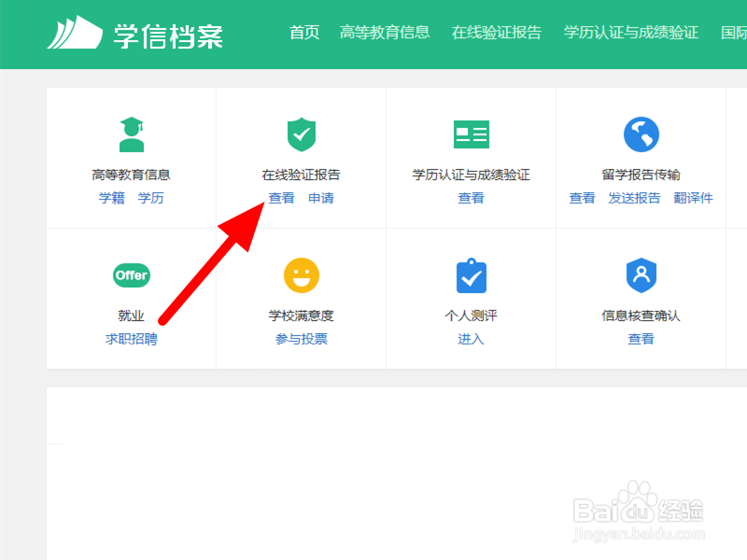Image resolution: width=747 pixels, height=560 pixels.
Task: Click the yellow smiley icon for 学校满意度
Action: pos(301,275)
